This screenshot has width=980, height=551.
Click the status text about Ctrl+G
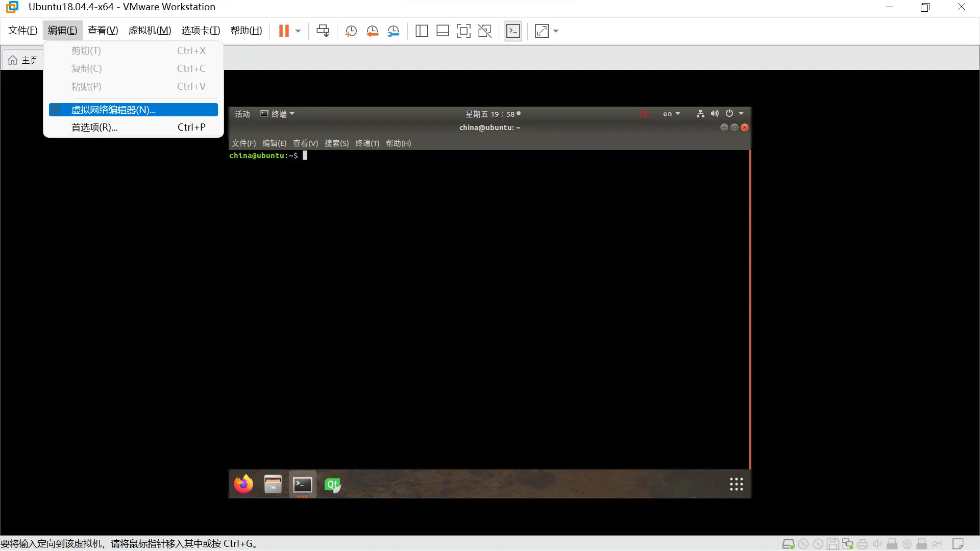(129, 544)
